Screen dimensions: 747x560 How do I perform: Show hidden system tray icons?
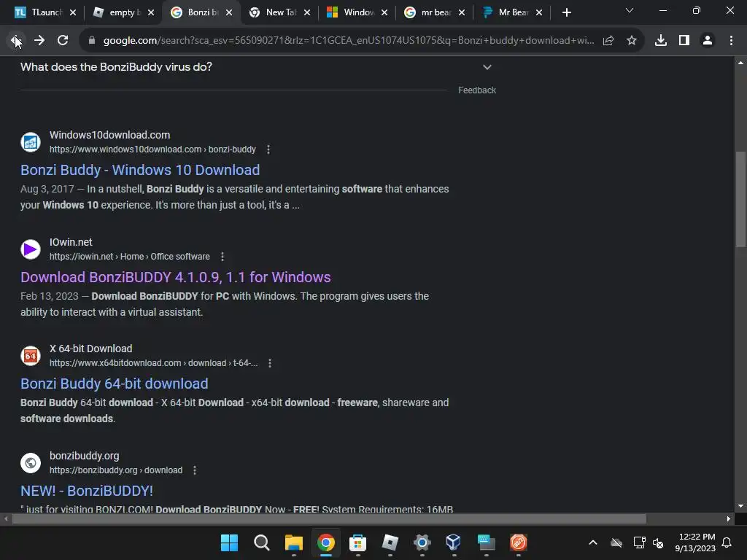[593, 542]
